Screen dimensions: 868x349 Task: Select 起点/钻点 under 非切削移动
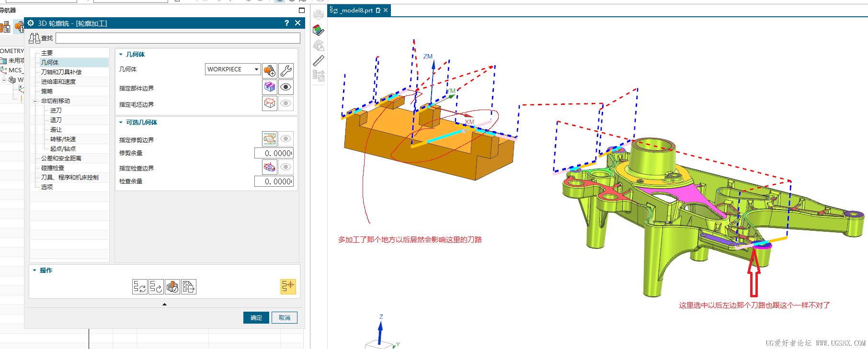[x=63, y=149]
